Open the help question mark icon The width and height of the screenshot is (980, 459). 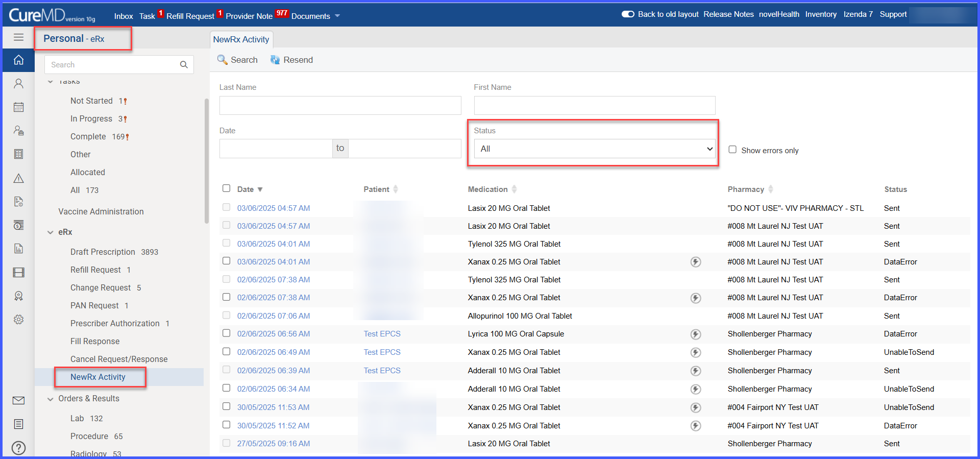[x=18, y=448]
